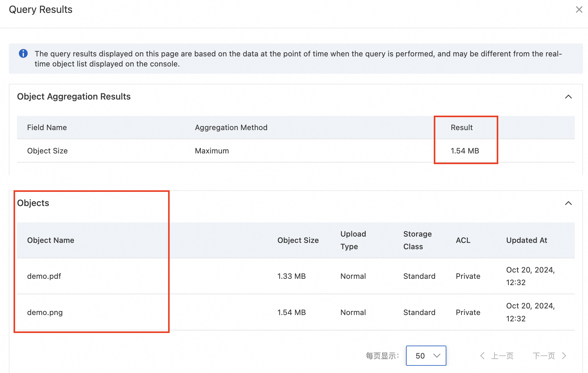Click the Object Name column header
The height and width of the screenshot is (373, 588).
coord(51,240)
